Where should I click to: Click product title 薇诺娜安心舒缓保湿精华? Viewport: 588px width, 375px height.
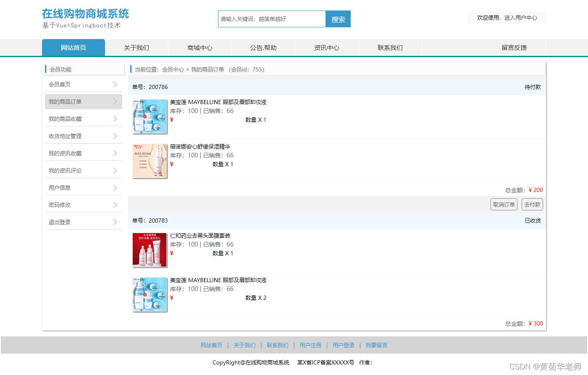(200, 147)
